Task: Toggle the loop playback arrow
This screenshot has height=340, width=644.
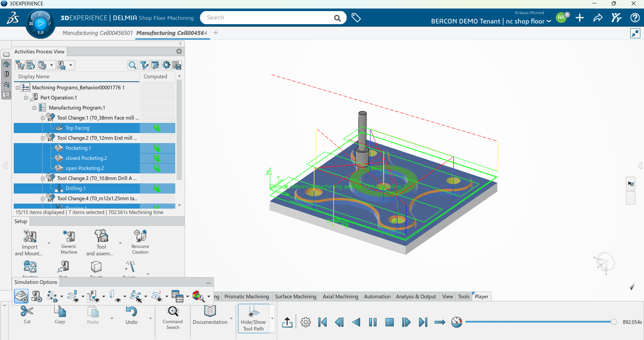Action: click(440, 323)
